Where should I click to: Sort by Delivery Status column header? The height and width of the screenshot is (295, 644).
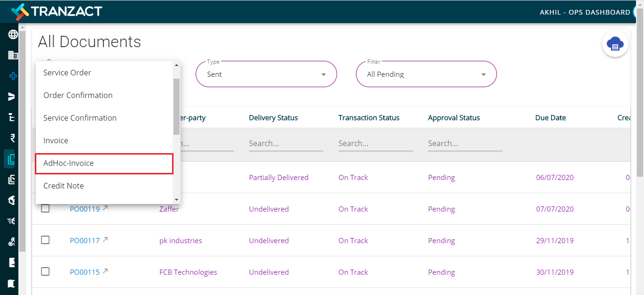point(273,118)
